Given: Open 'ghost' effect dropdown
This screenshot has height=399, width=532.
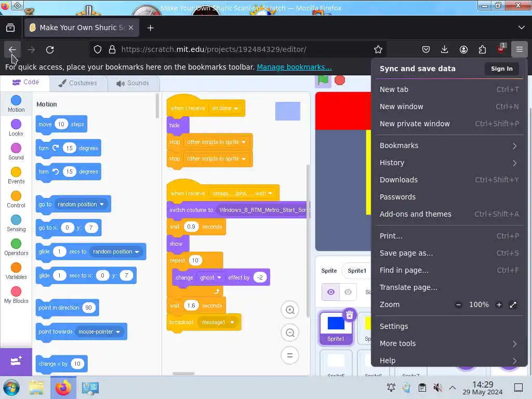Looking at the screenshot, I should pyautogui.click(x=210, y=277).
